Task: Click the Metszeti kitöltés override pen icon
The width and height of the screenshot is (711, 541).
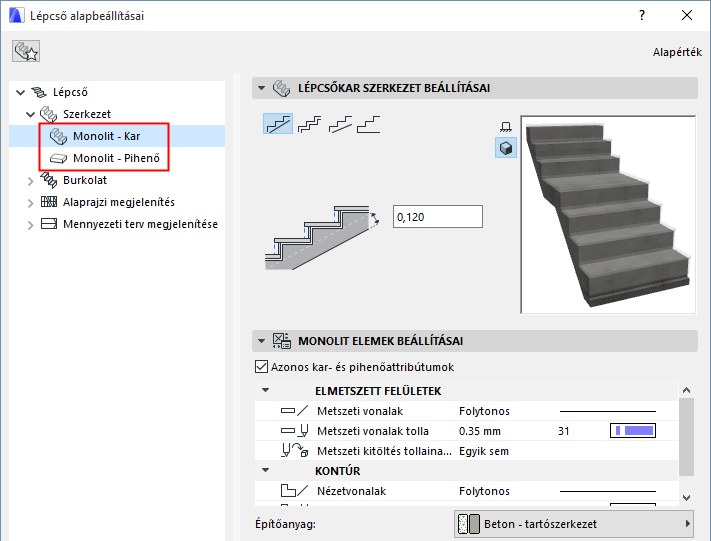Action: click(x=294, y=451)
